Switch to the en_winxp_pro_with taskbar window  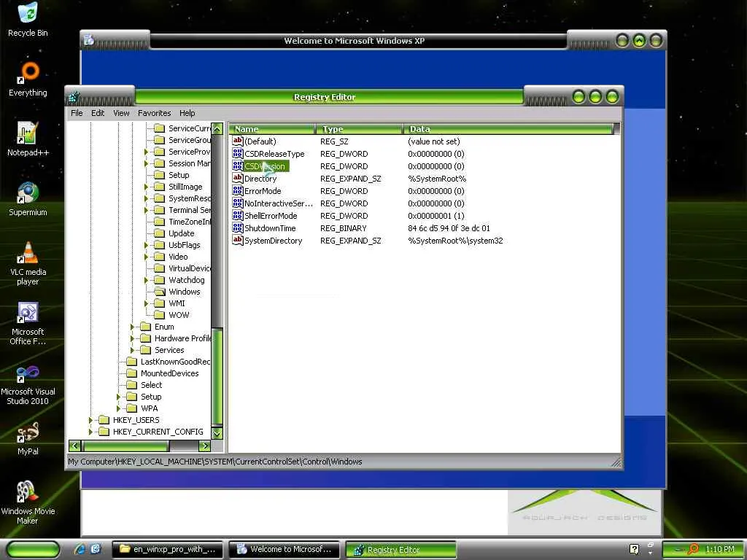point(167,549)
